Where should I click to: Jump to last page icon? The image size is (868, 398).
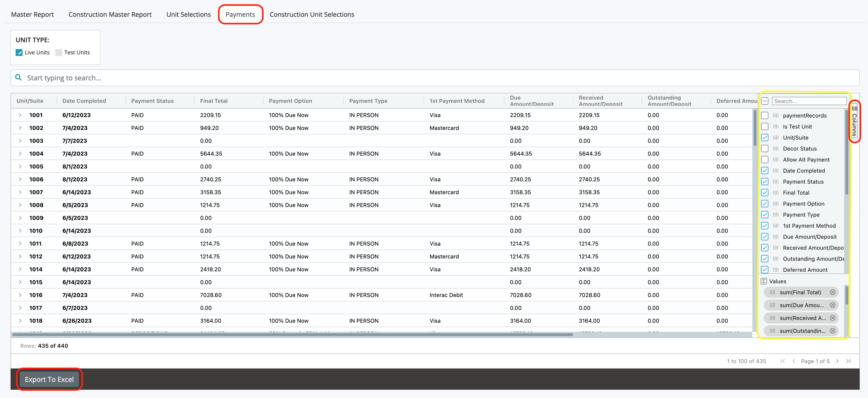pyautogui.click(x=848, y=361)
